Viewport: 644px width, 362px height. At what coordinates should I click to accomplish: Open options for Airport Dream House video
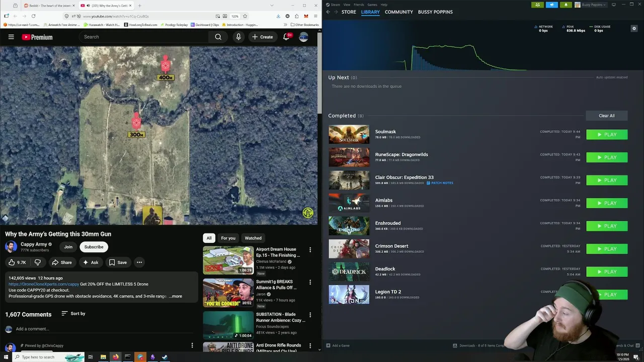310,250
